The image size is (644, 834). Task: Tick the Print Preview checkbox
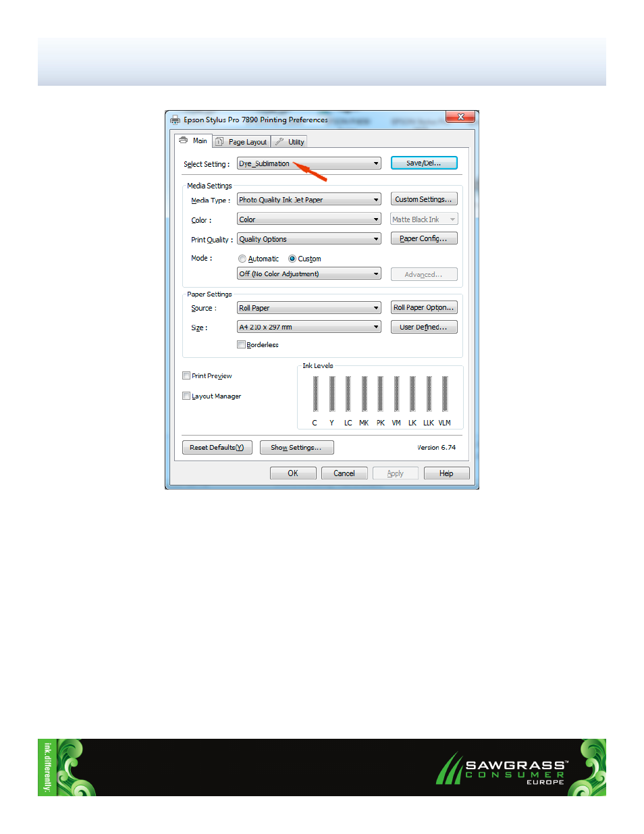click(186, 375)
